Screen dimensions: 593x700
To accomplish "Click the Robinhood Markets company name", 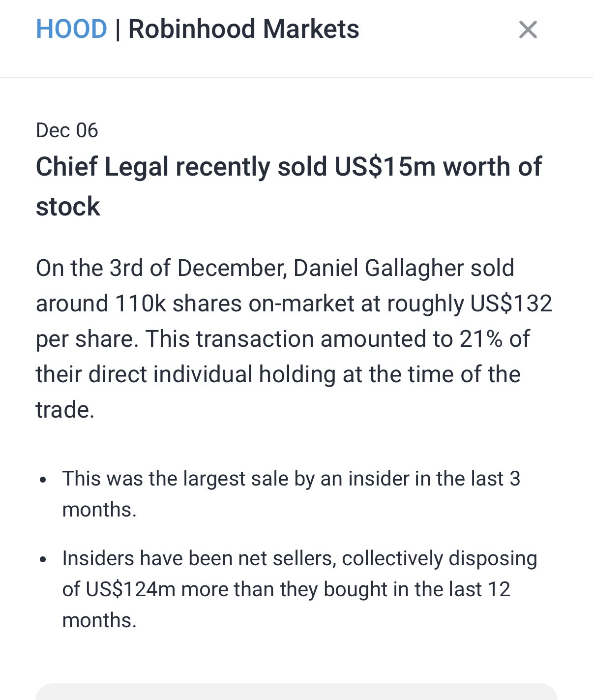I will pyautogui.click(x=243, y=29).
